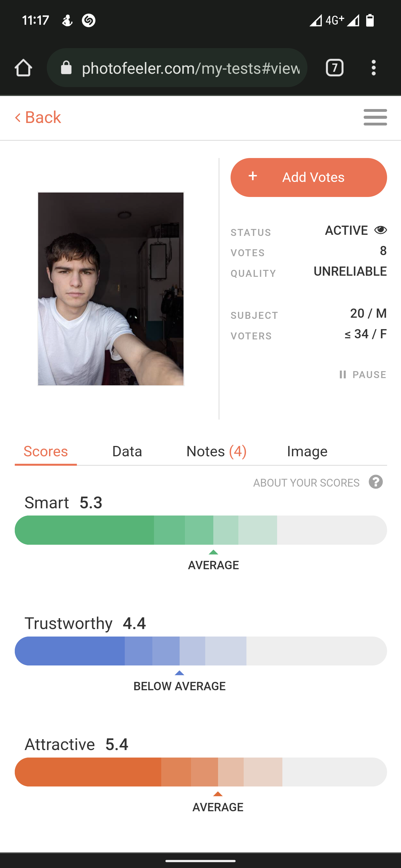Switch to the Data tab

pyautogui.click(x=127, y=451)
